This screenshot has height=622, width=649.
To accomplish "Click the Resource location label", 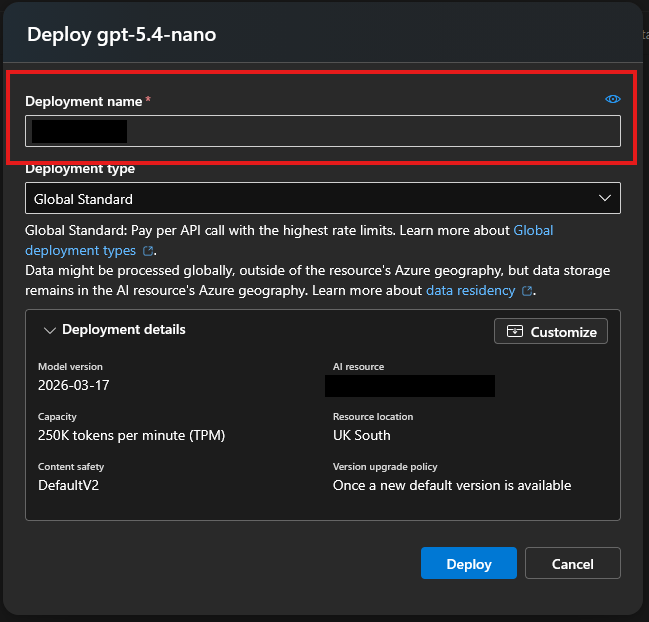I will pos(373,417).
